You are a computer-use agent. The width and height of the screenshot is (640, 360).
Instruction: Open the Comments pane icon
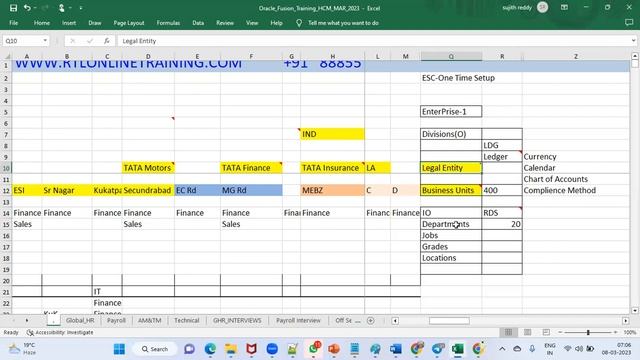coord(629,23)
